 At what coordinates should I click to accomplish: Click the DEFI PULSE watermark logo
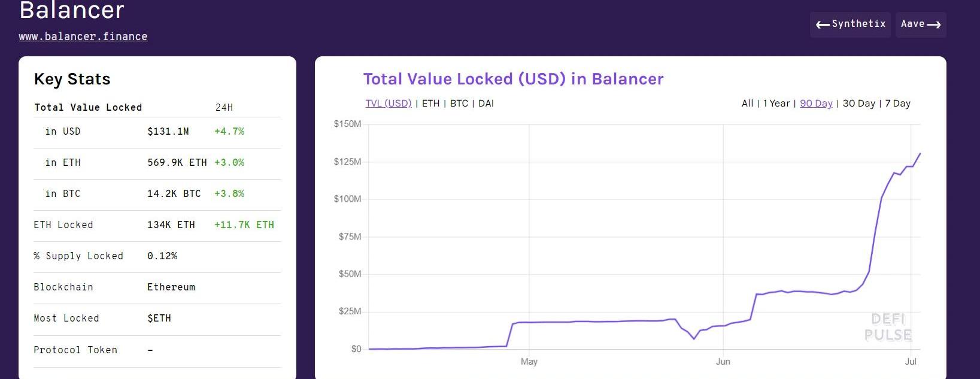pos(888,327)
